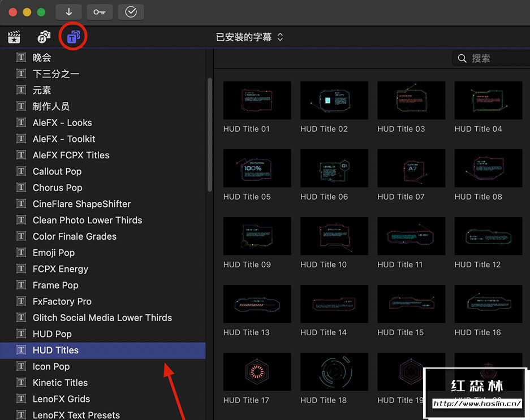This screenshot has width=530, height=420.
Task: Click the magnifier icon in search field
Action: coord(462,58)
